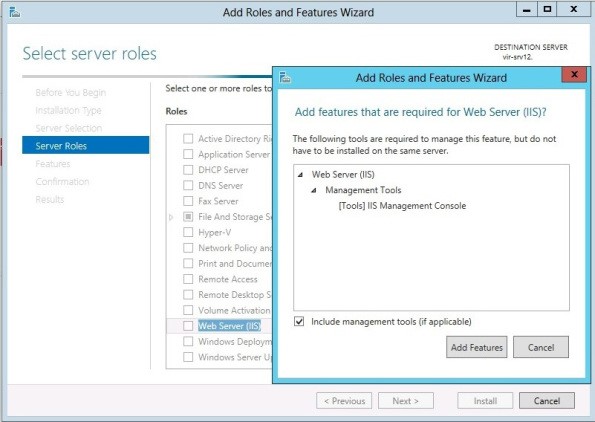Image resolution: width=595 pixels, height=422 pixels.
Task: Go to the Server Selection step
Action: [69, 128]
